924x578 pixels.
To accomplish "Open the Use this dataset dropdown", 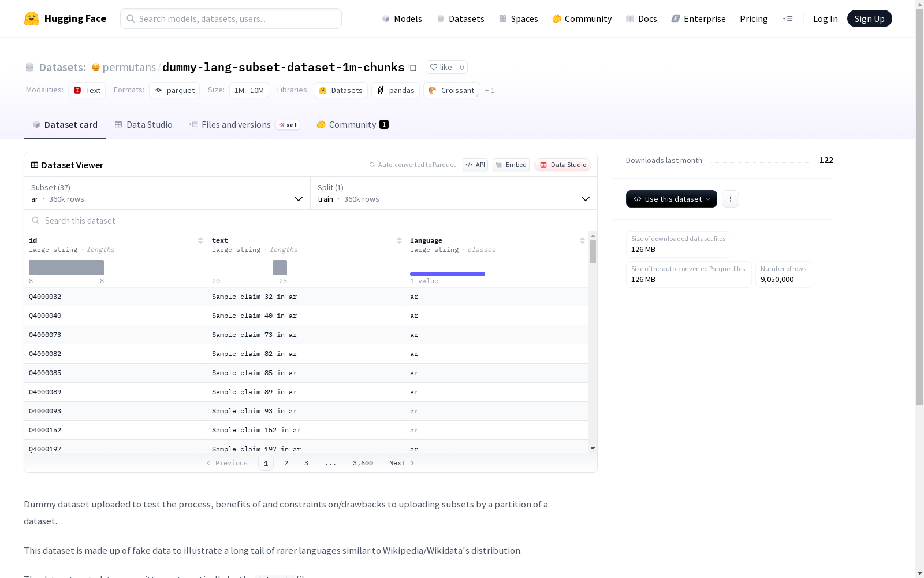I will coord(672,199).
